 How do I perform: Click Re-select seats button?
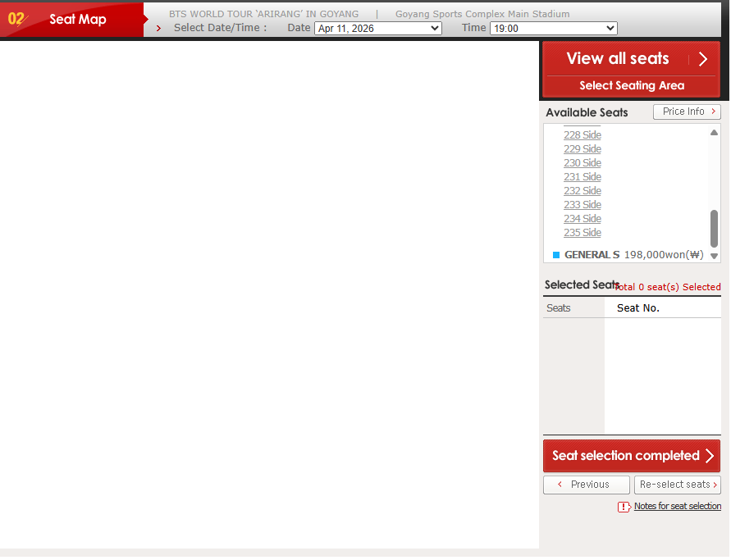(x=678, y=485)
